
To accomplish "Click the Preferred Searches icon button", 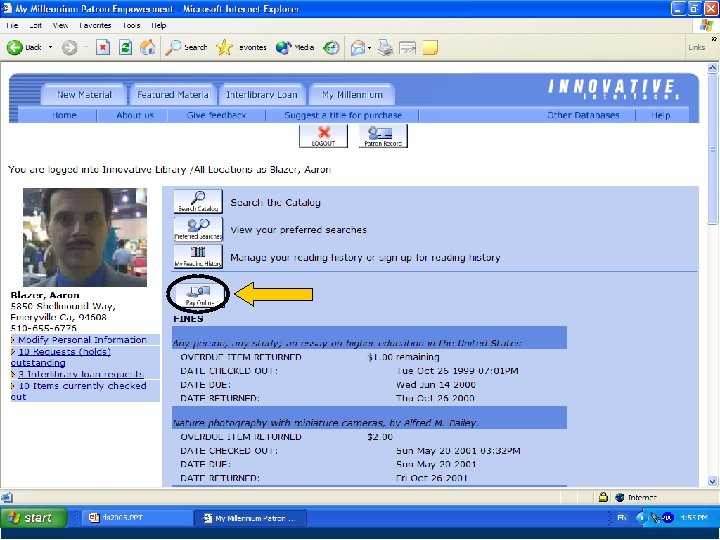I will tap(198, 229).
